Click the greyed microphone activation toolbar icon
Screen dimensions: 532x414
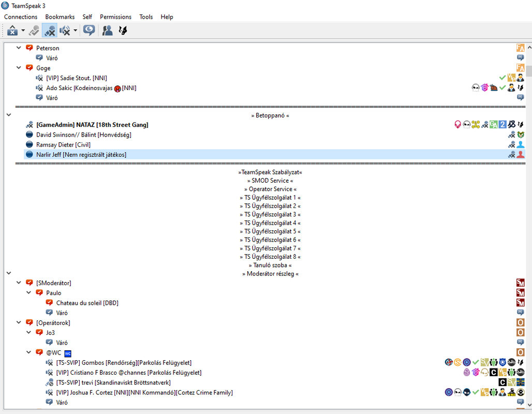pyautogui.click(x=34, y=31)
